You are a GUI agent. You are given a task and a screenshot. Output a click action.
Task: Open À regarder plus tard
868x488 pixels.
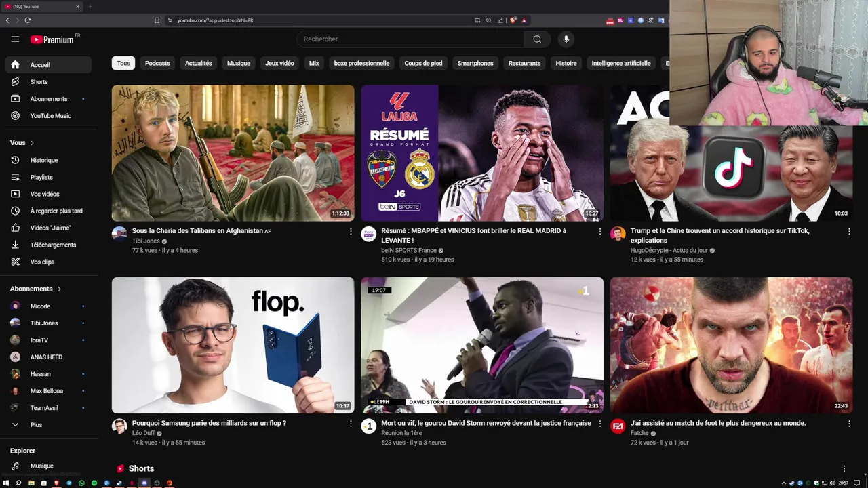tap(49, 211)
